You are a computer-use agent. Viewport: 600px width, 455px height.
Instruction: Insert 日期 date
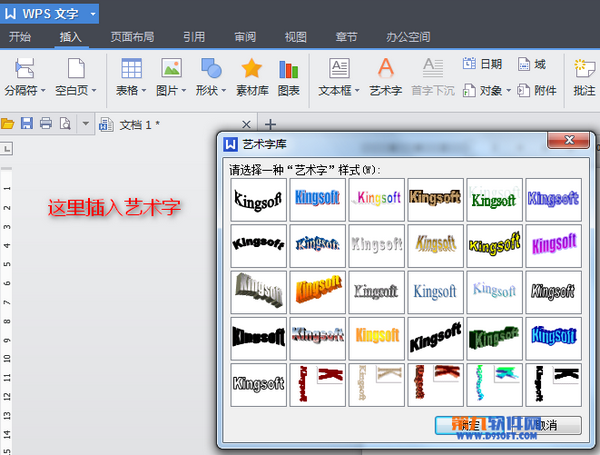click(x=482, y=64)
